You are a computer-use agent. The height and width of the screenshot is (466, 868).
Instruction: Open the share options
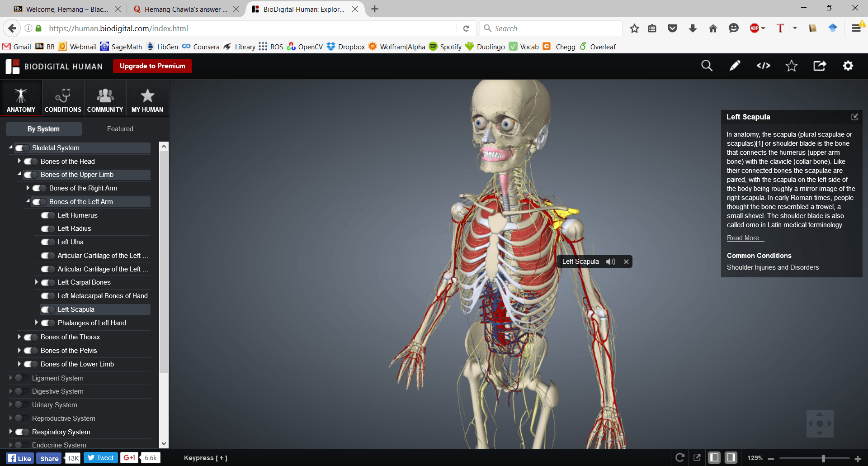tap(820, 66)
